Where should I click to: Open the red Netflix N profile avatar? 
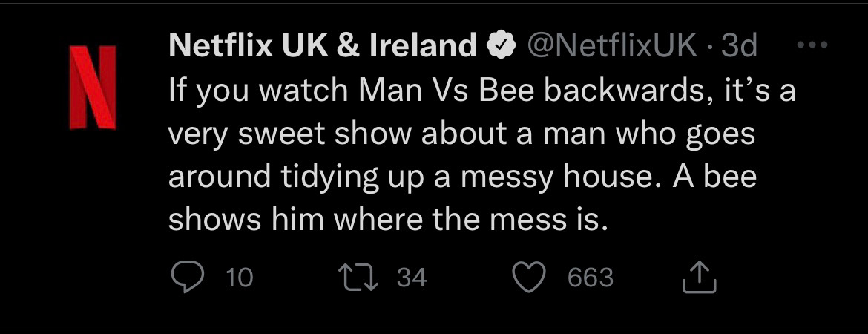(93, 88)
